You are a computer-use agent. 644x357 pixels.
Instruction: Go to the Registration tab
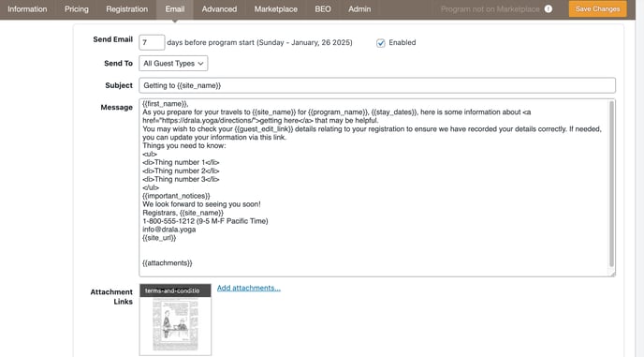coord(127,9)
